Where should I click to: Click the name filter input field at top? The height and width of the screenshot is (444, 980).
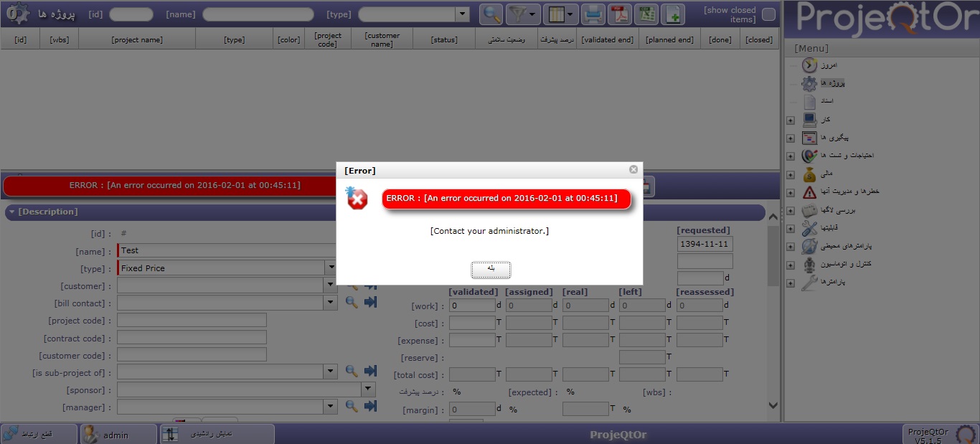(x=258, y=14)
